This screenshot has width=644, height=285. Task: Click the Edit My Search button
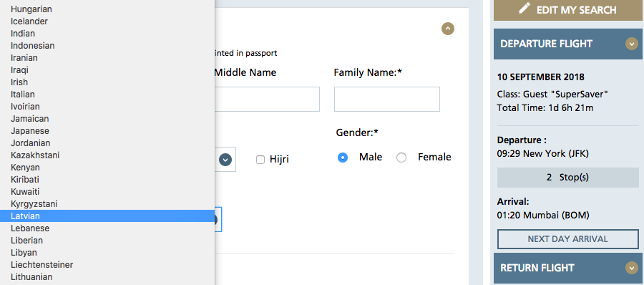569,9
